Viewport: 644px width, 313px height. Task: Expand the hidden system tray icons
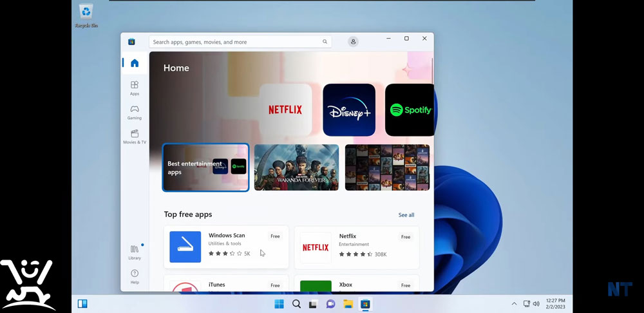click(x=514, y=304)
